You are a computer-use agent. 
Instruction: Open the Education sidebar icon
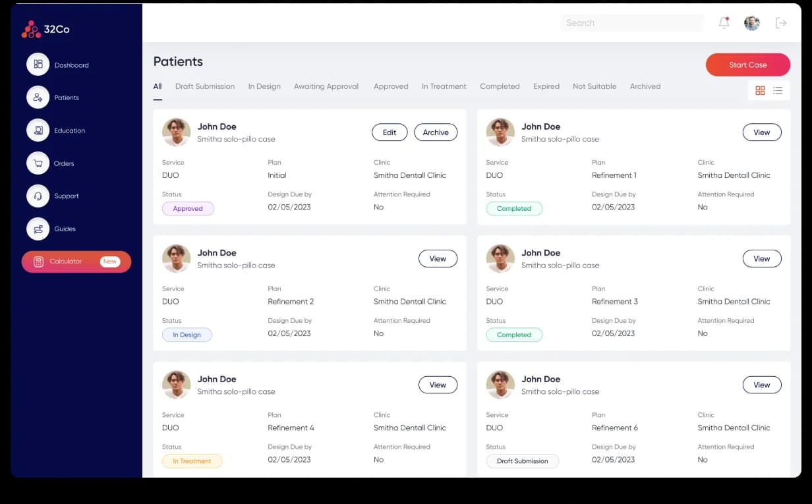tap(38, 130)
